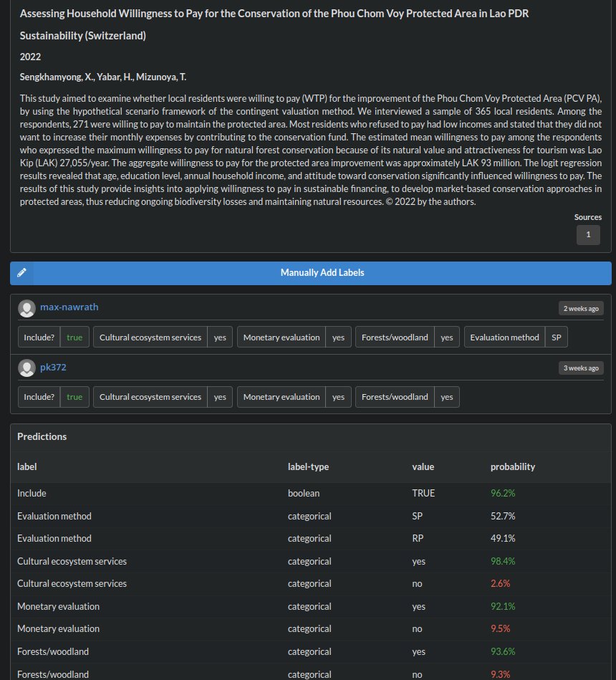The image size is (616, 680).
Task: Click pk372's Cultural ecosystem services label
Action: click(163, 397)
